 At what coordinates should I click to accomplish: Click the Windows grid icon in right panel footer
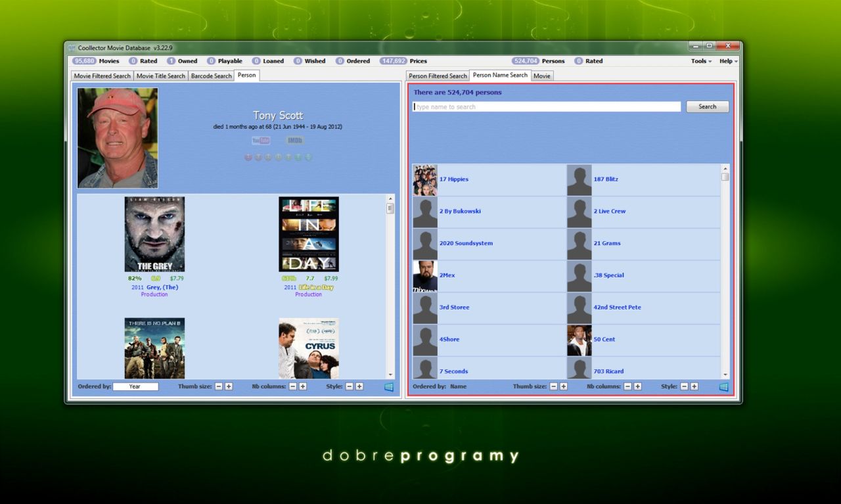pyautogui.click(x=724, y=387)
